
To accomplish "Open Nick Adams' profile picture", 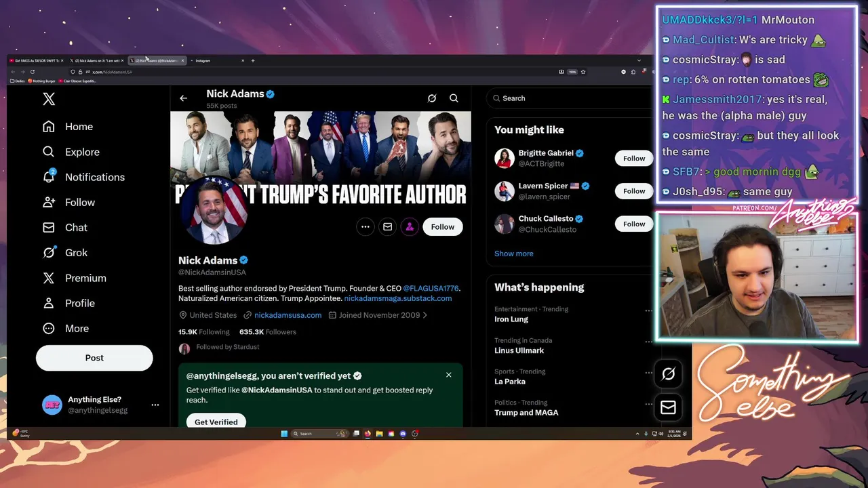I will click(x=214, y=211).
